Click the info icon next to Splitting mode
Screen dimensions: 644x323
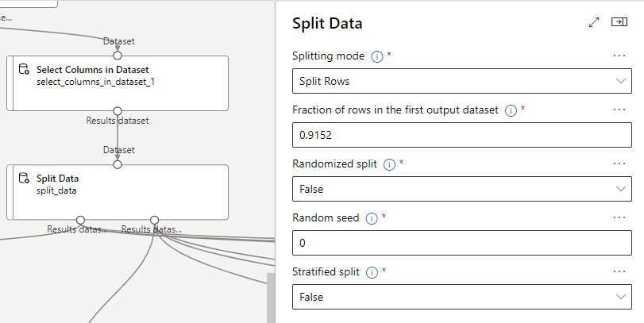tap(377, 56)
